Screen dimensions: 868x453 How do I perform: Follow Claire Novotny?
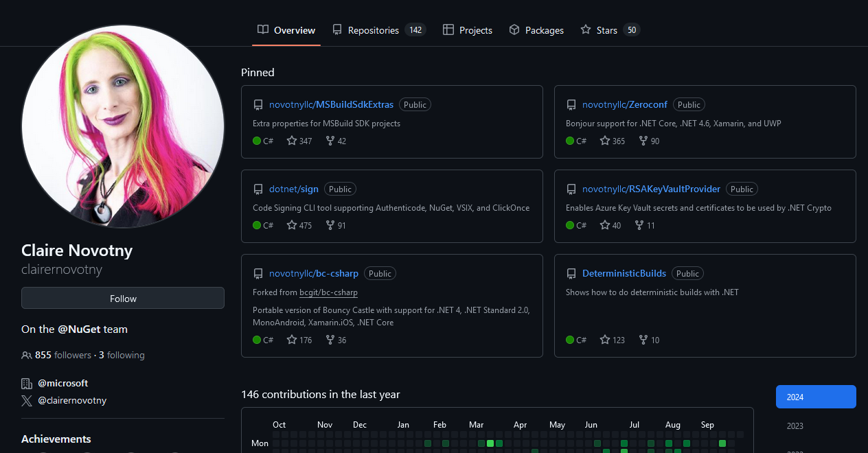tap(123, 299)
